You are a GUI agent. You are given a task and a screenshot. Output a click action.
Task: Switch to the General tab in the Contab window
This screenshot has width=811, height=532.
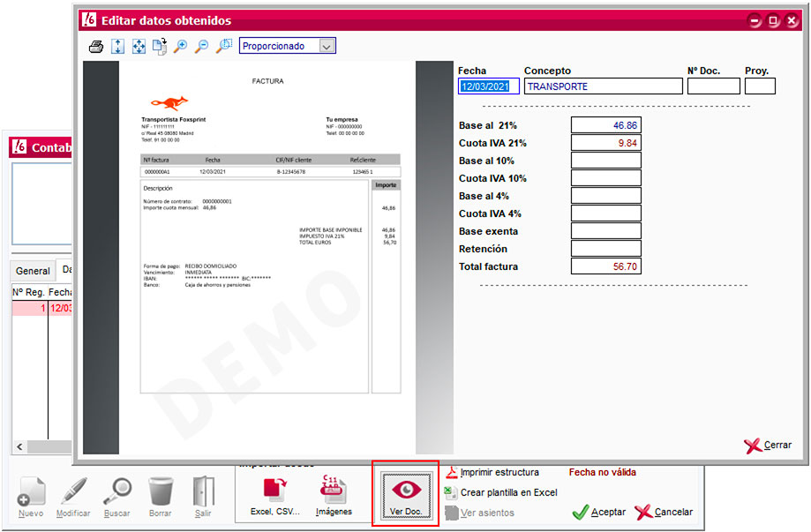pyautogui.click(x=33, y=270)
